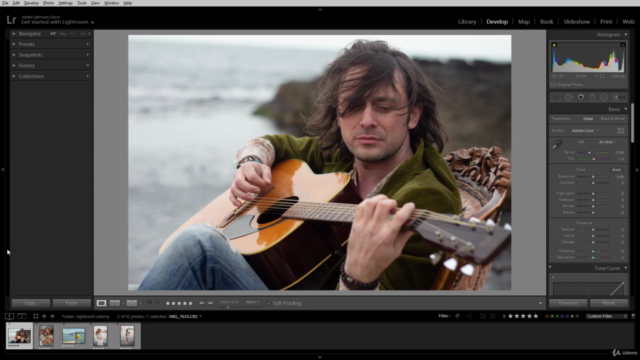This screenshot has height=360, width=640.
Task: Click the Reset button
Action: pyautogui.click(x=609, y=303)
